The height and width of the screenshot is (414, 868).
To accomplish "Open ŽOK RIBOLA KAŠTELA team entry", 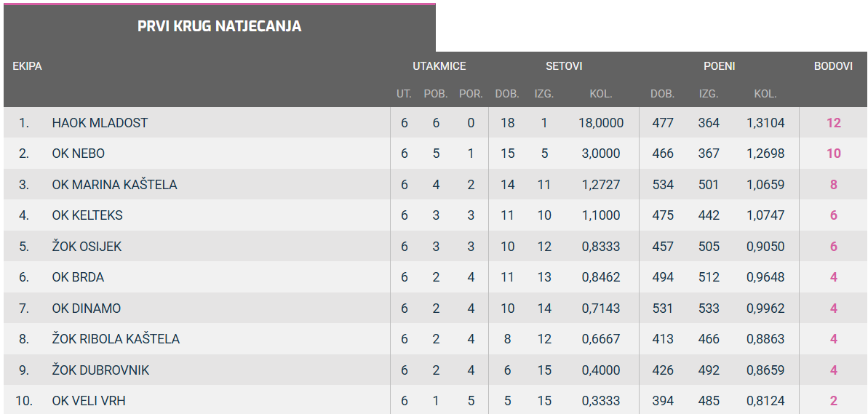I will click(116, 339).
